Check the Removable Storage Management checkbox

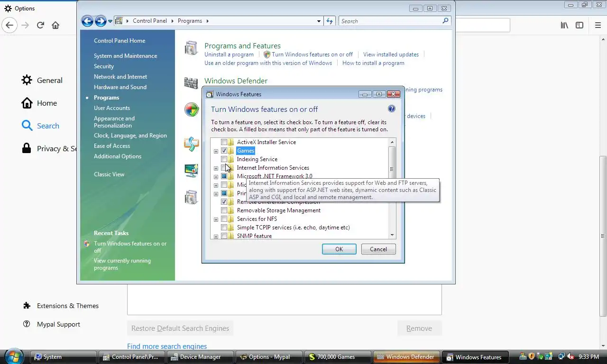pyautogui.click(x=224, y=210)
